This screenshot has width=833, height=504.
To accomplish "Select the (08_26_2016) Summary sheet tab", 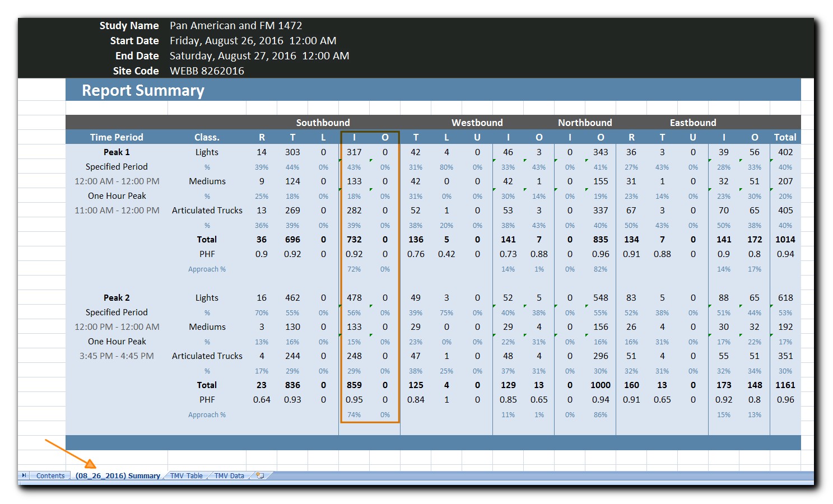I will pos(118,475).
